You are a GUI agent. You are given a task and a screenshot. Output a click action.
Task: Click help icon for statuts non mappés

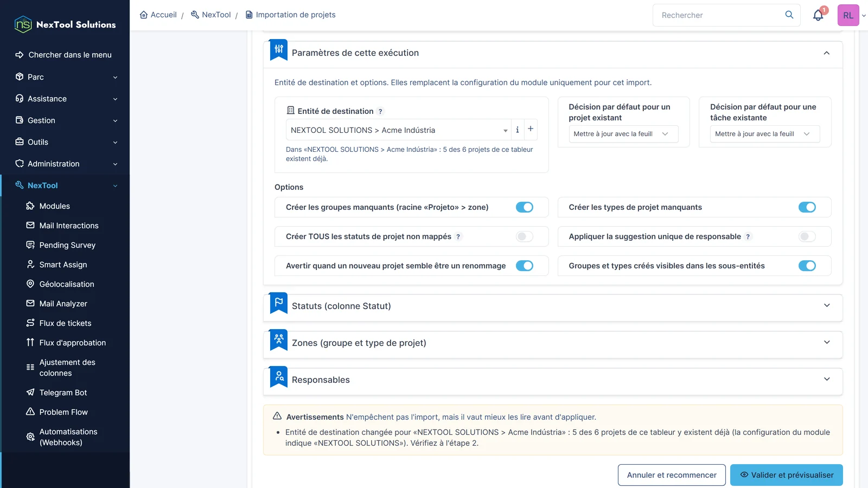point(458,236)
